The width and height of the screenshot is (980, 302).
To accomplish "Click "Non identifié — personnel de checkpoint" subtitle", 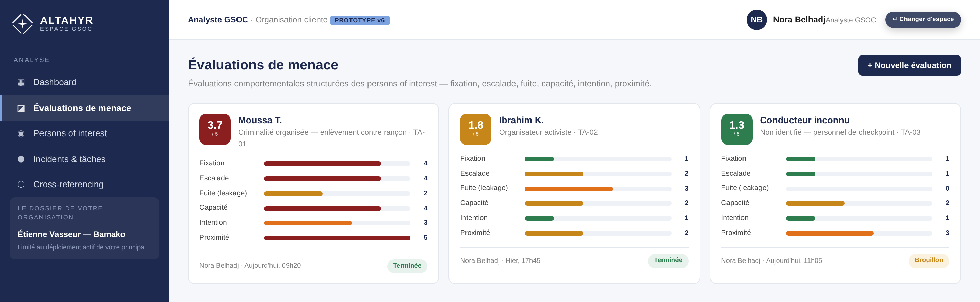I will click(827, 132).
